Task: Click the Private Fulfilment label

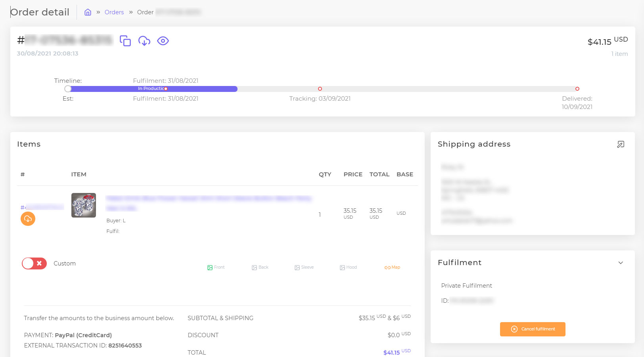Action: [466, 286]
